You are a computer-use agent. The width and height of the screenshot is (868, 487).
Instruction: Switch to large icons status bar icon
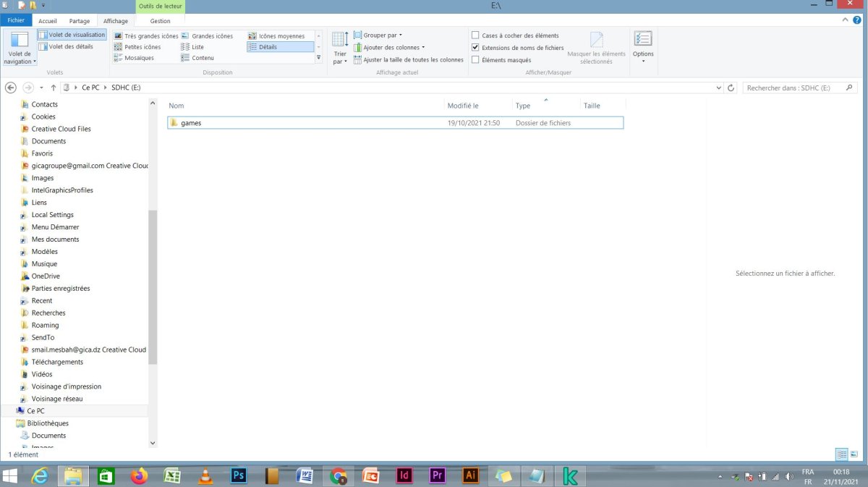click(855, 454)
